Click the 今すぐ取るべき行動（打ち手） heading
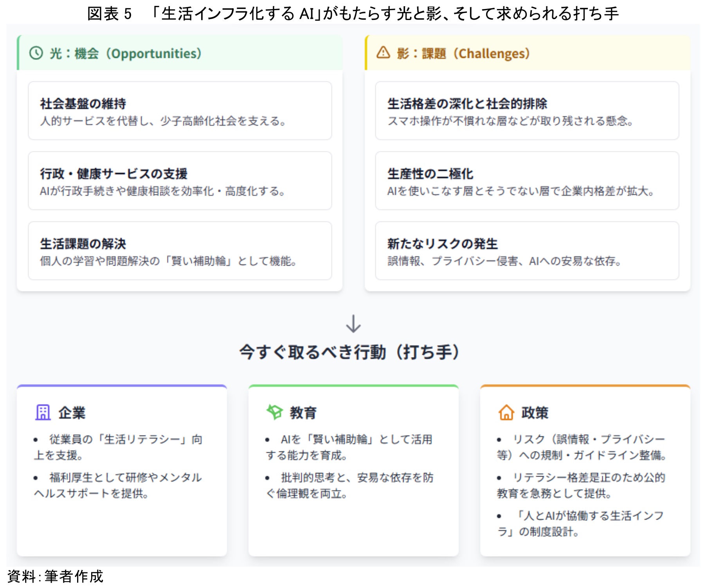 pyautogui.click(x=349, y=352)
